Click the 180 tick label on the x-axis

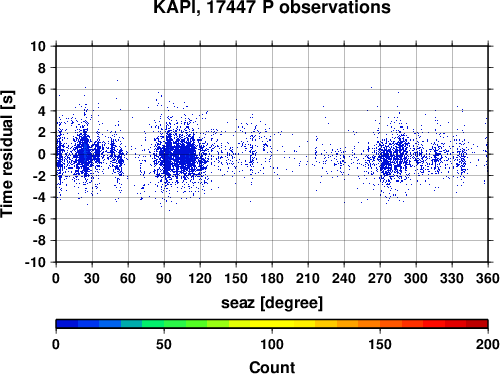tap(272, 278)
